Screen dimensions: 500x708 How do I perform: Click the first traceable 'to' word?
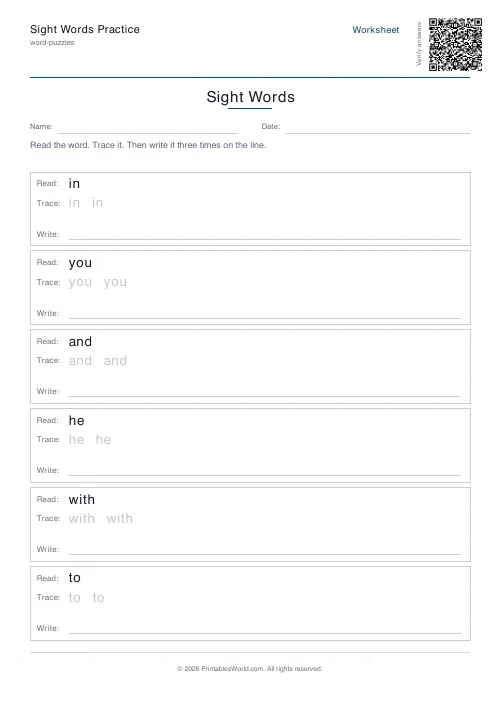click(75, 597)
